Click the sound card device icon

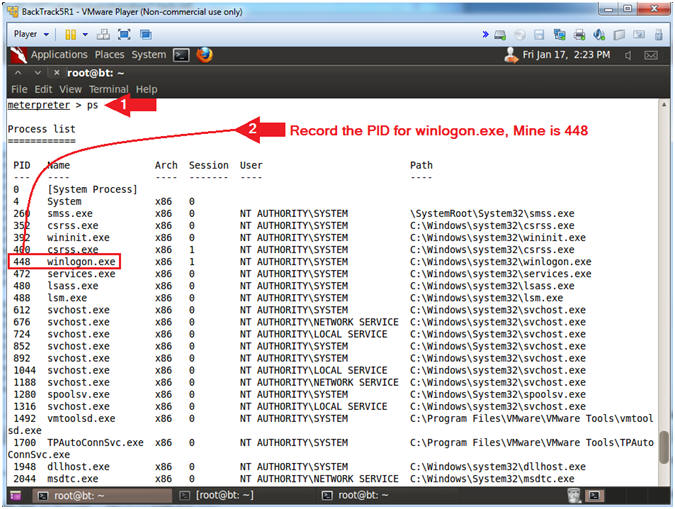[x=599, y=34]
